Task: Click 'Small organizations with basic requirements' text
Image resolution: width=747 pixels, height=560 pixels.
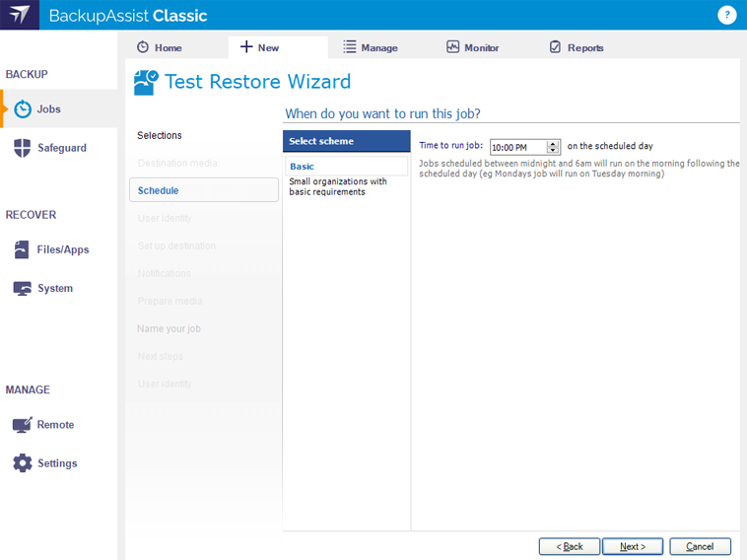Action: 338,186
